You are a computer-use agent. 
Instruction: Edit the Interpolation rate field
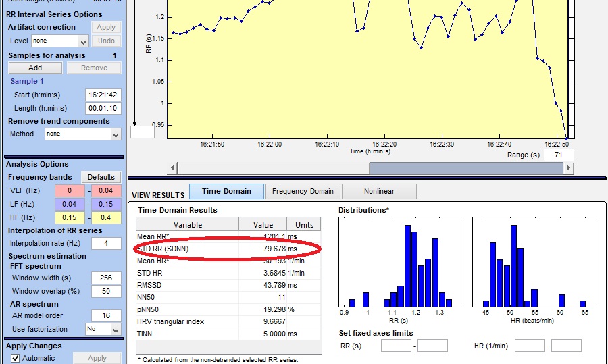106,243
